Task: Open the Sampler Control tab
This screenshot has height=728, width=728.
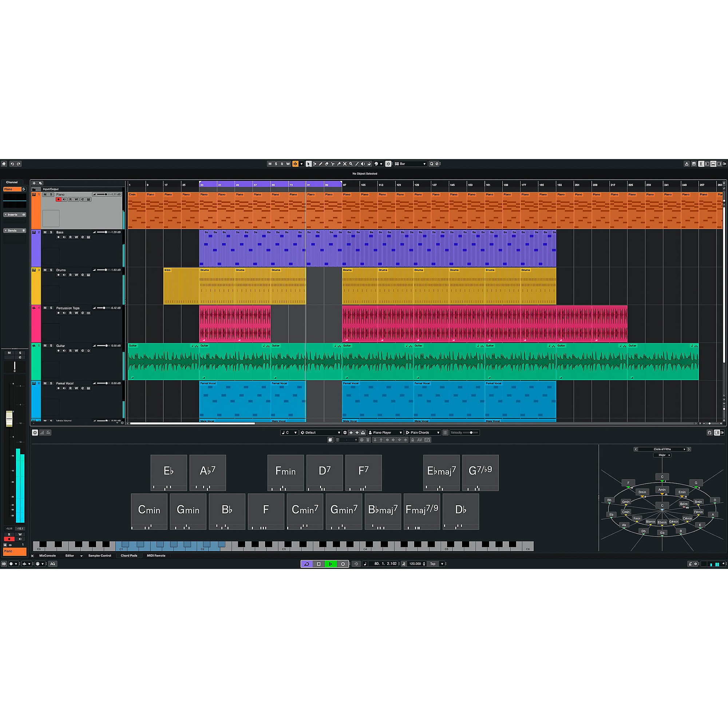Action: tap(99, 555)
